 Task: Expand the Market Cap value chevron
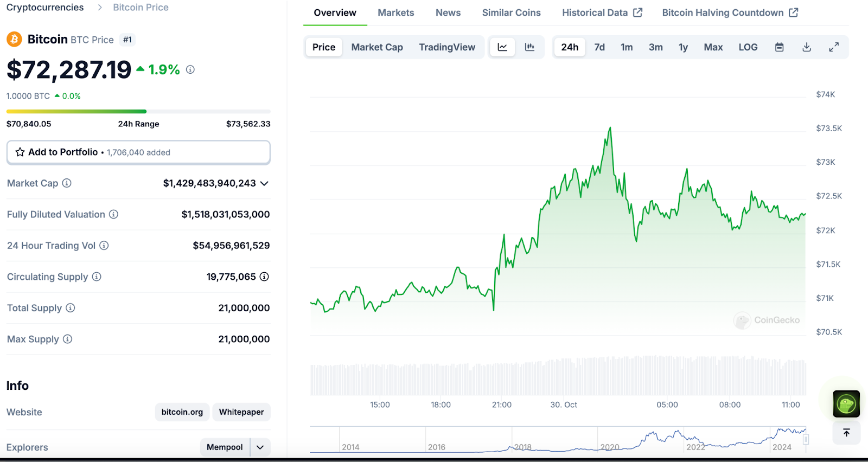(264, 183)
